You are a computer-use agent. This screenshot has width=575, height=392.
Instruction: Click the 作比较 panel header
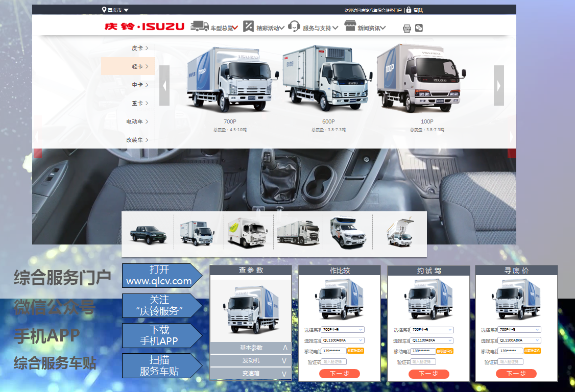tap(340, 271)
